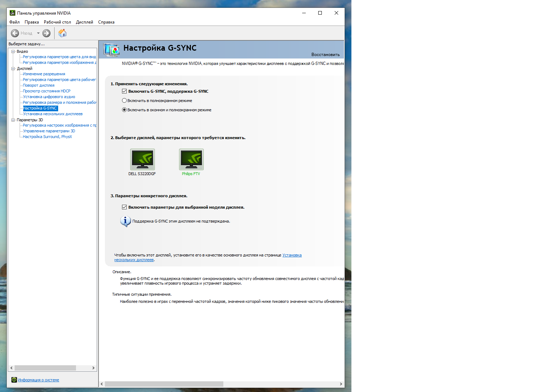Image resolution: width=548 pixels, height=392 pixels.
Task: Click left arrow of main panel scrollbar
Action: tap(102, 384)
